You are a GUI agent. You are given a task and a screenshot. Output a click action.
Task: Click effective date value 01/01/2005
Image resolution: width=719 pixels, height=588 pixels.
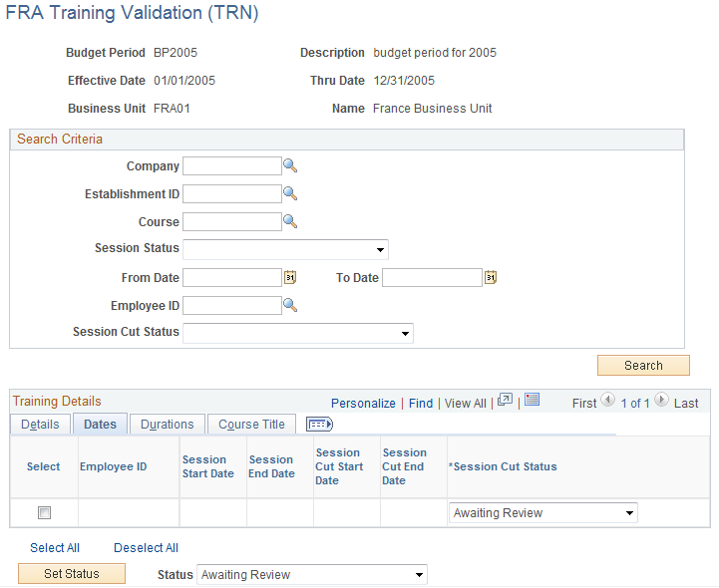click(x=184, y=81)
